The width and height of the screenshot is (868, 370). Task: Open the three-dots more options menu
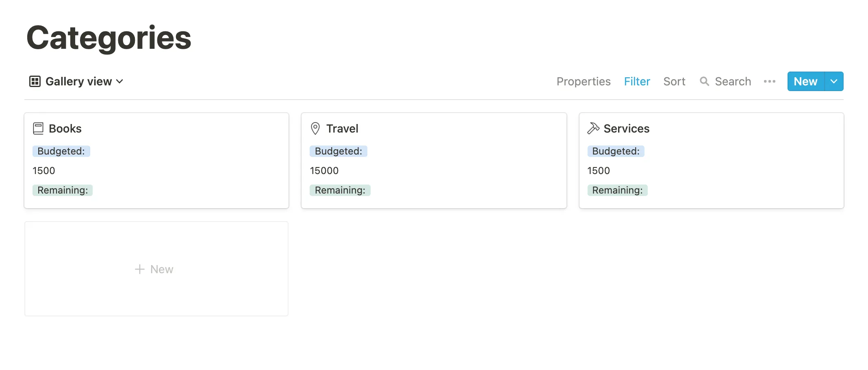tap(769, 81)
